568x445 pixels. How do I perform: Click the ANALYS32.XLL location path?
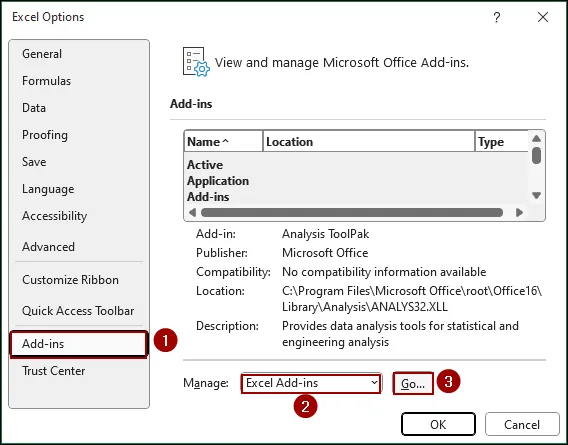412,299
